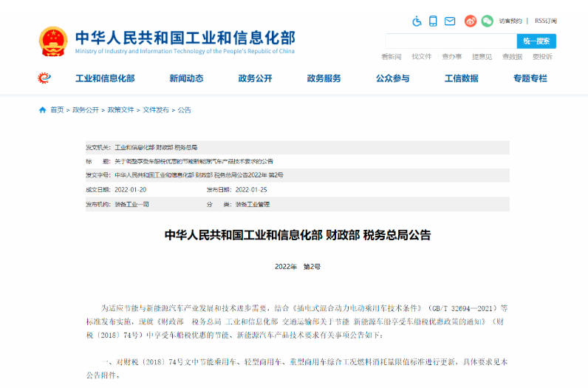Open the 政务公开 navigation menu

pos(256,78)
